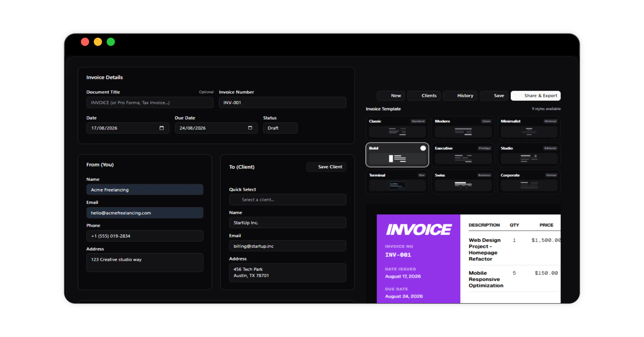Choose the Classic invoice template
Viewport: 644px width, 337px height.
click(x=397, y=128)
